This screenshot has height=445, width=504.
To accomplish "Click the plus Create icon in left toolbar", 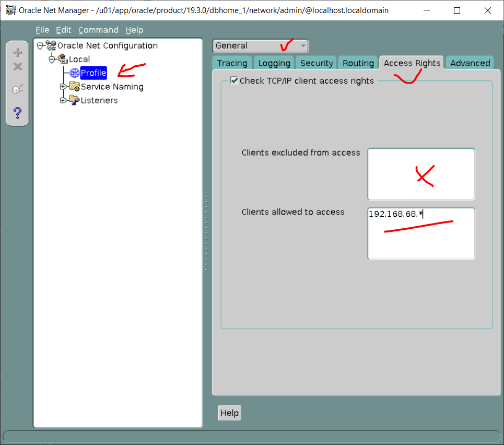I will 17,52.
